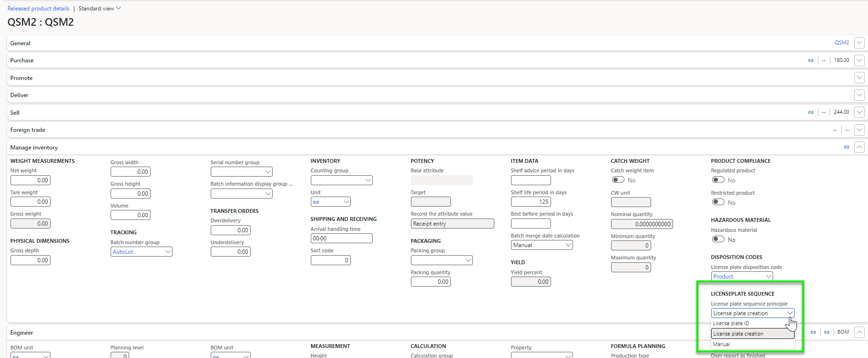Click the Nominal quantity field

(642, 224)
